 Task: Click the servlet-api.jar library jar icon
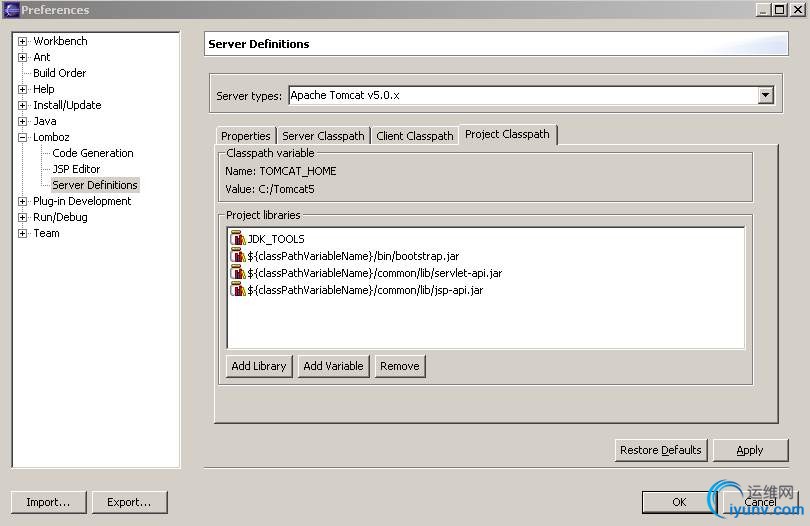click(238, 272)
